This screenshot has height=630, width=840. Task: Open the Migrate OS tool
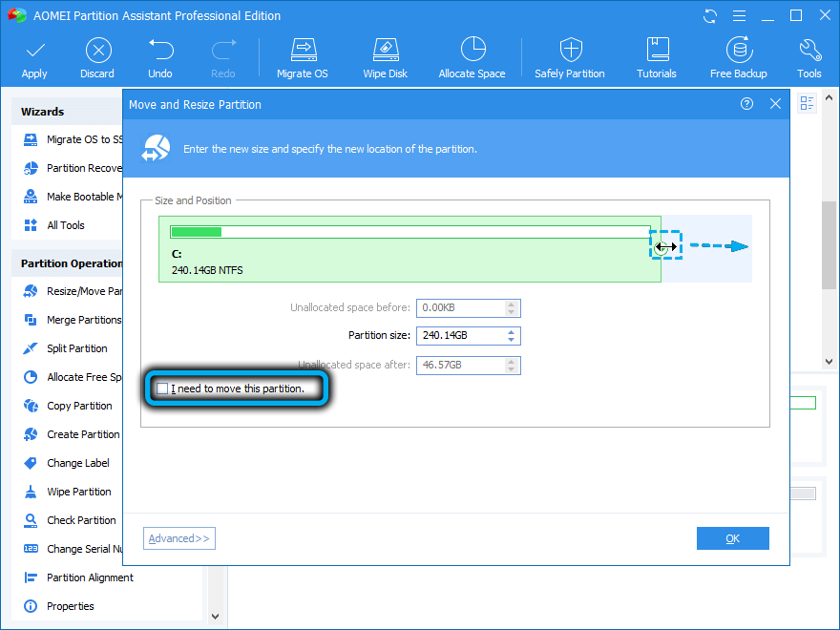point(304,51)
